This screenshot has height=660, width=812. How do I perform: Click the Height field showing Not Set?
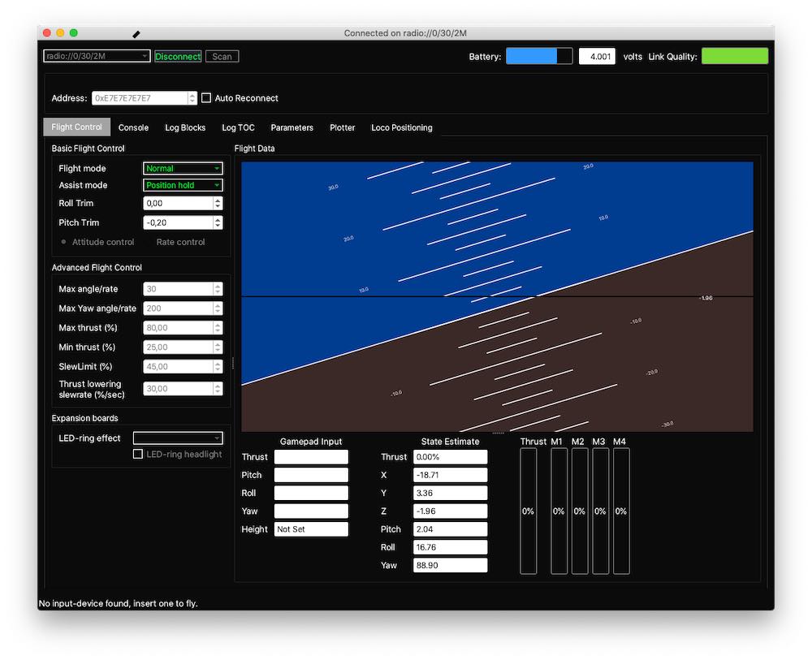[311, 529]
